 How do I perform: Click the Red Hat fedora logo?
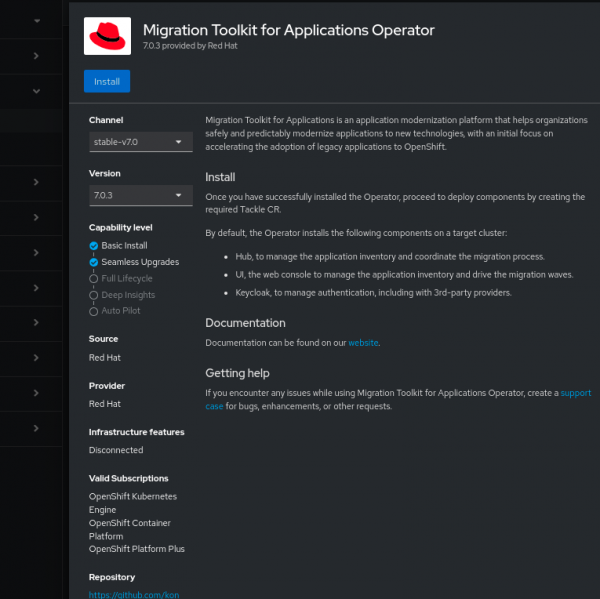107,37
